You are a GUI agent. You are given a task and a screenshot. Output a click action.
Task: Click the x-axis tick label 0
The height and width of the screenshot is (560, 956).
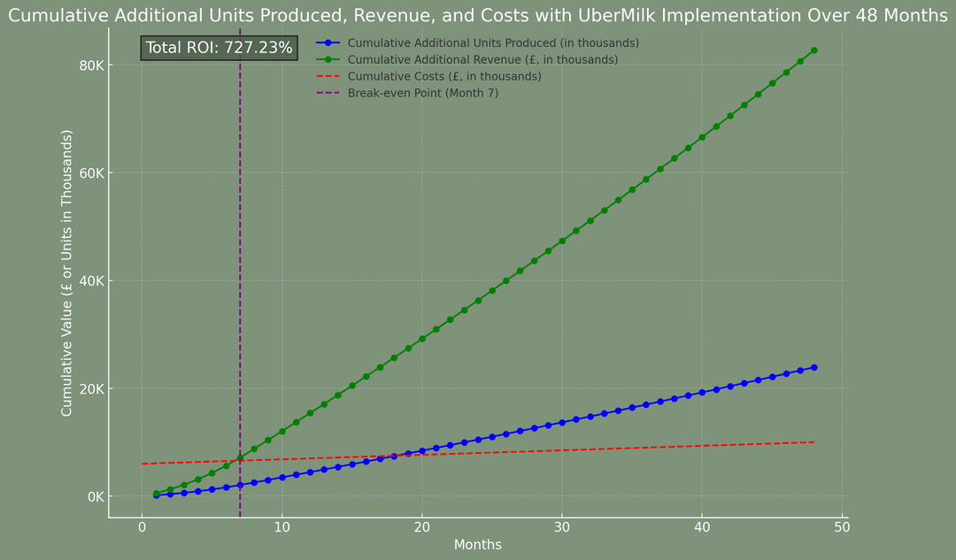point(142,525)
